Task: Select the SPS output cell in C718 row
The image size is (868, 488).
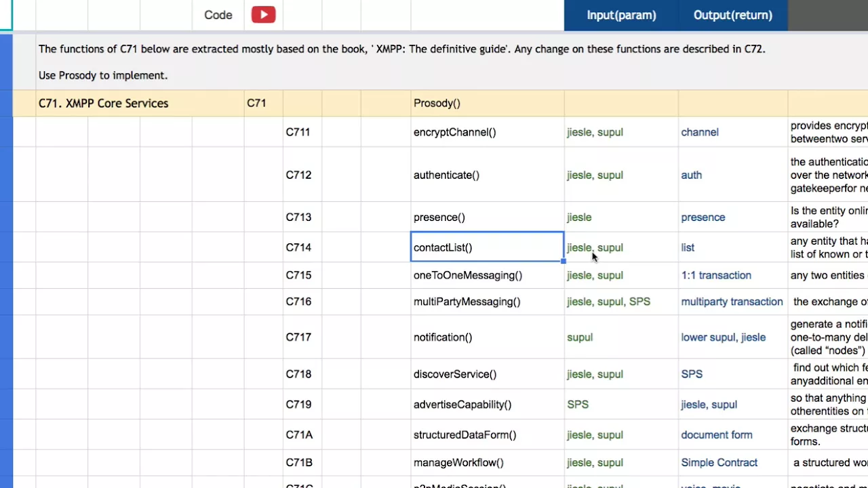Action: pos(733,374)
